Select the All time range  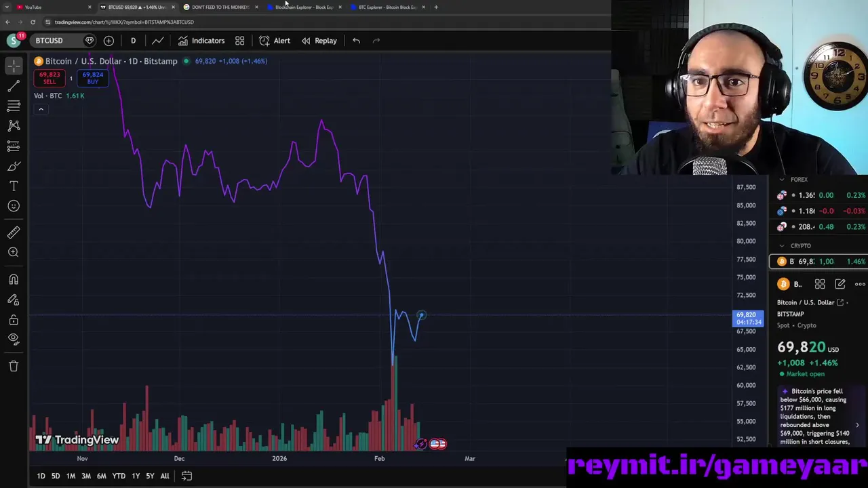(x=165, y=476)
